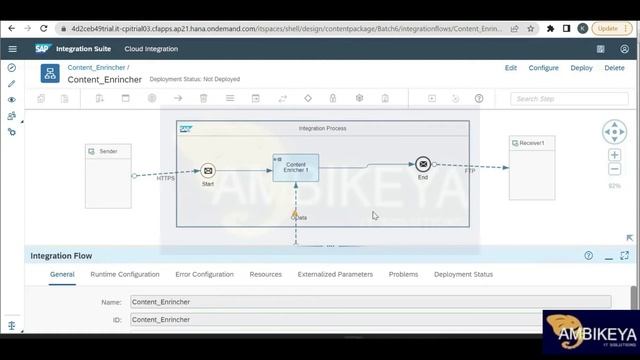Open the hamburger navigation menu

coord(13,49)
